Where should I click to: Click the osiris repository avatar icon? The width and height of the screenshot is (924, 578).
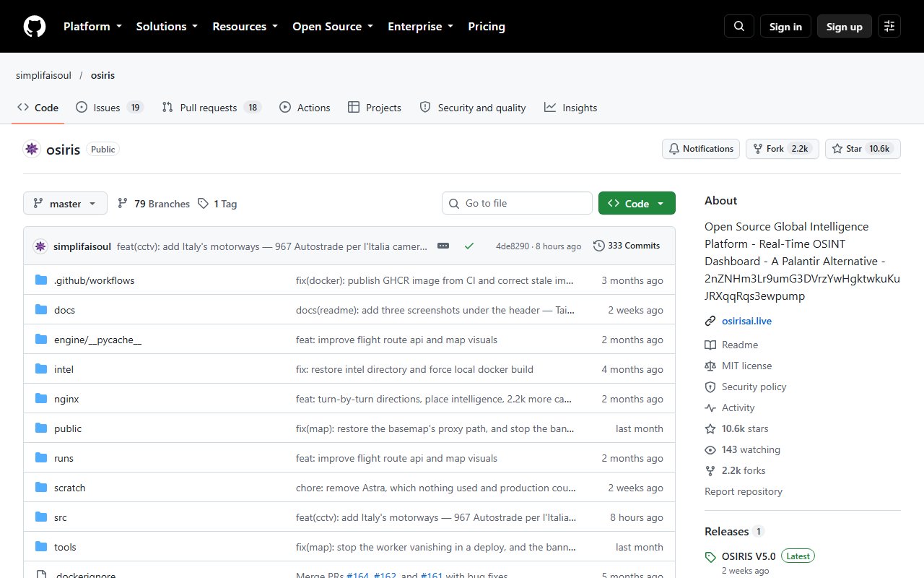click(x=32, y=150)
